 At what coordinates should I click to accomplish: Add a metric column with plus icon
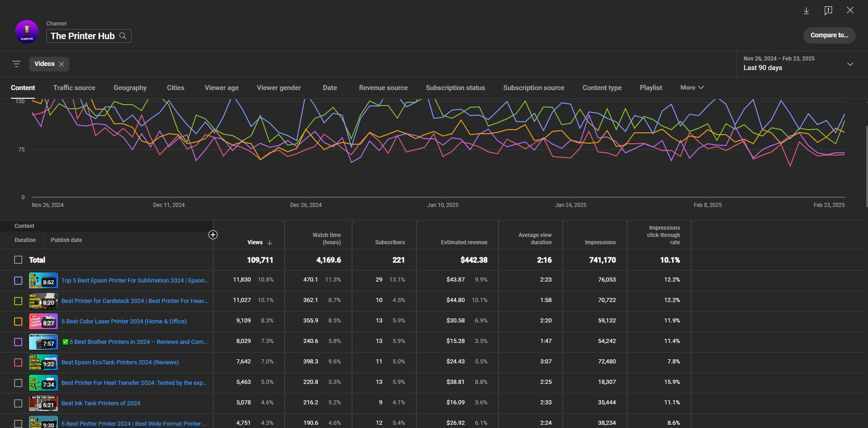click(x=213, y=235)
